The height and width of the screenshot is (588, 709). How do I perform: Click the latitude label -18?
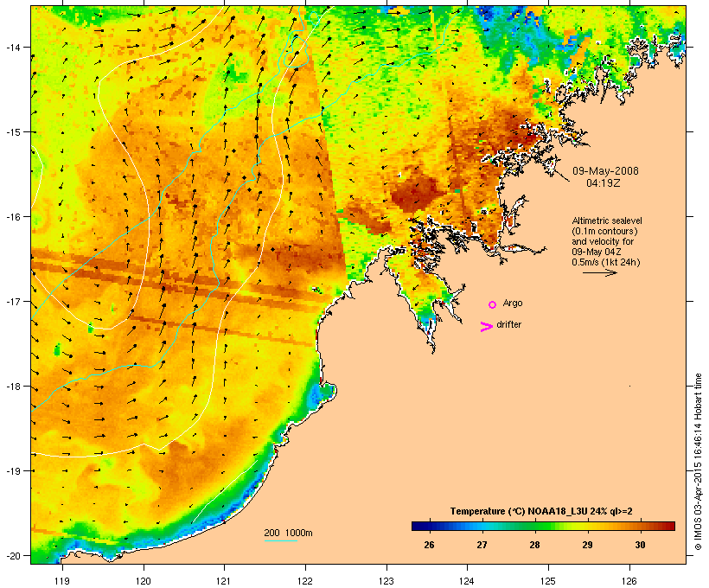(x=13, y=387)
